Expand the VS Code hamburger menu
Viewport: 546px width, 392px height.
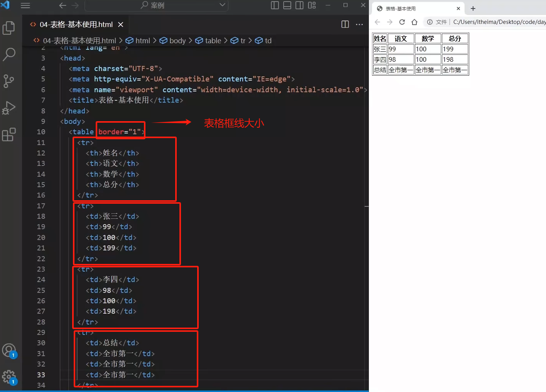click(x=25, y=5)
